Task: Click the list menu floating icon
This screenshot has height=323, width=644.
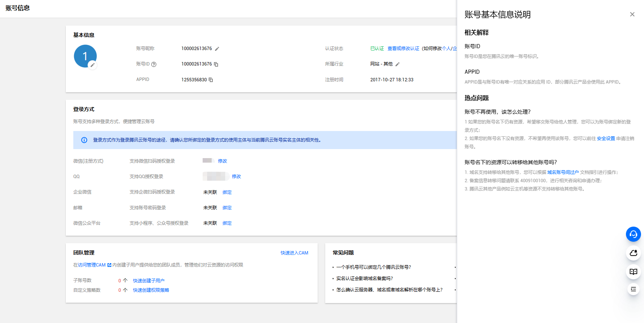Action: 633,289
